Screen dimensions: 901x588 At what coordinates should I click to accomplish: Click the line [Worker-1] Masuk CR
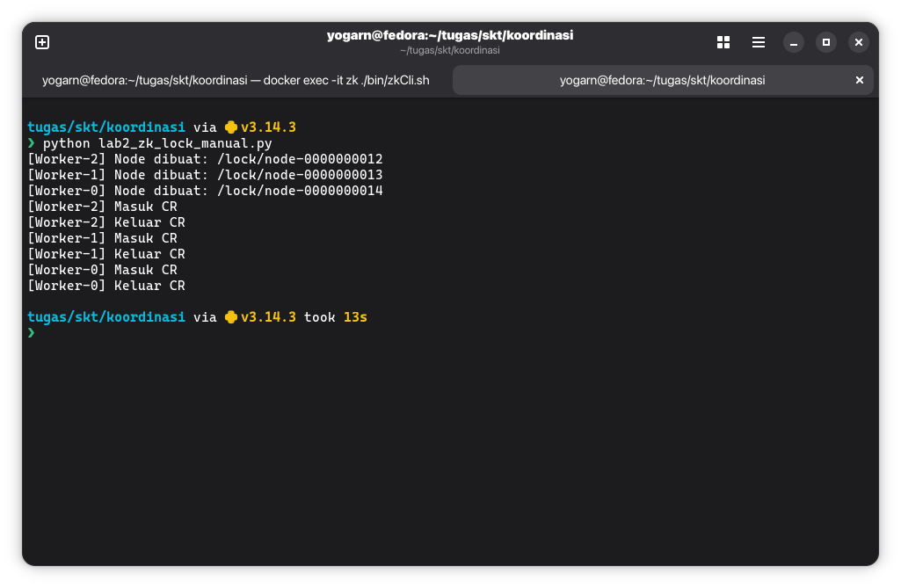(102, 238)
